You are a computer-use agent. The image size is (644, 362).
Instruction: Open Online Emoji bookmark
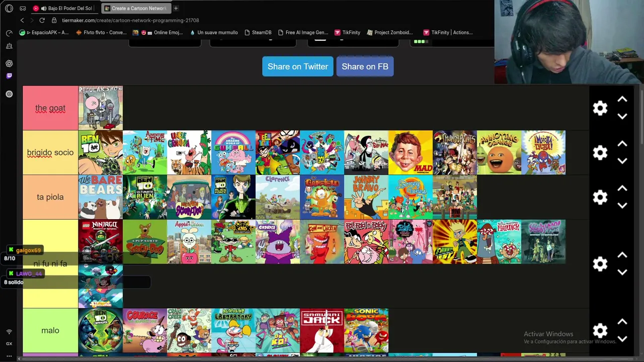[157, 32]
